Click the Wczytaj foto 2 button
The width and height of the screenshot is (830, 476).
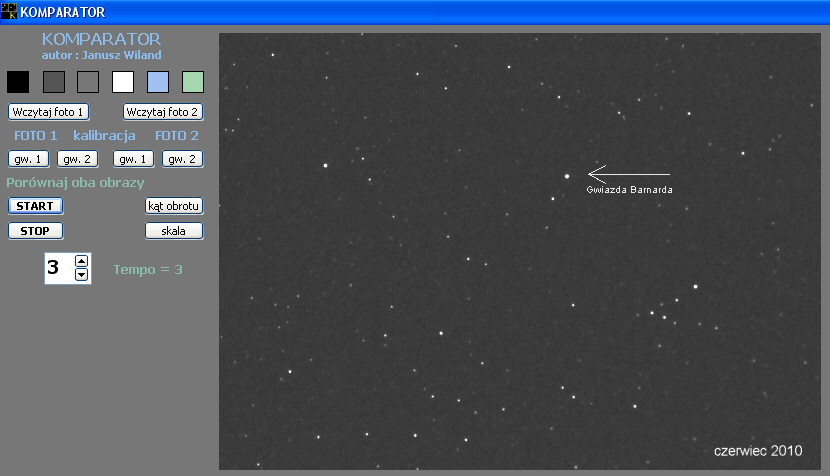tap(163, 112)
